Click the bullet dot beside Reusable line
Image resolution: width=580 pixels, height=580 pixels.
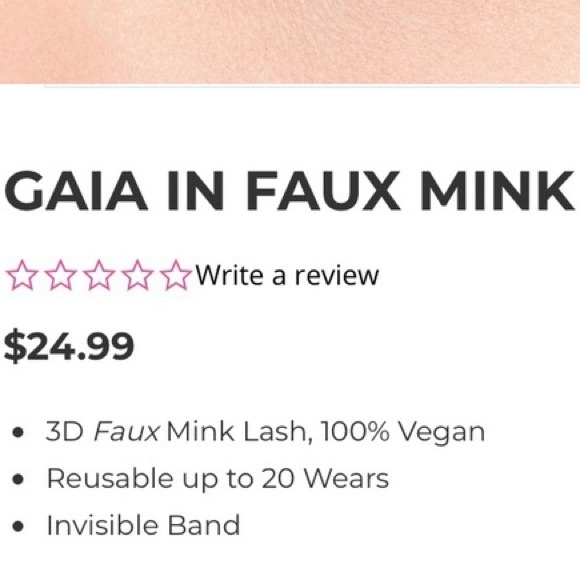tap(18, 479)
